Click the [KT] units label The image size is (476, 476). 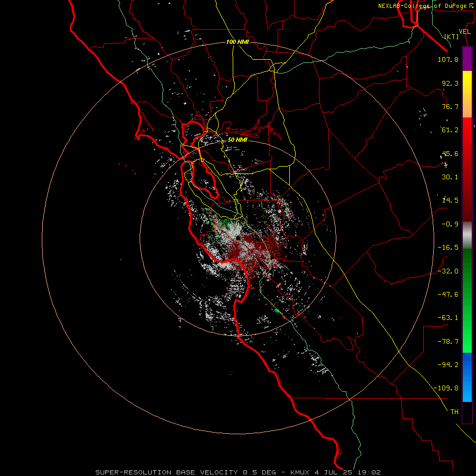(x=452, y=36)
